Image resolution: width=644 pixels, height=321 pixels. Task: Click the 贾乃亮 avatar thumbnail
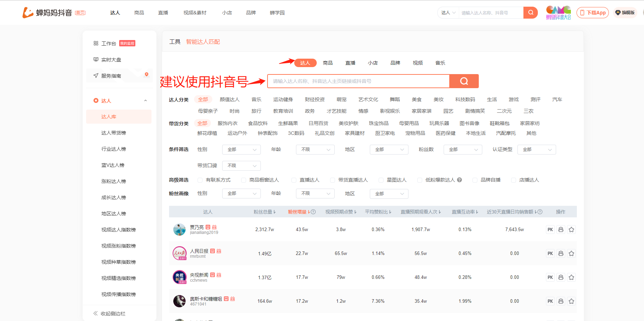179,229
